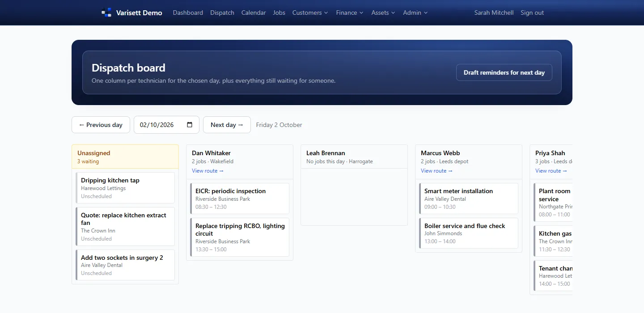Go to the Dispatch nav item
644x313 pixels.
tap(222, 13)
